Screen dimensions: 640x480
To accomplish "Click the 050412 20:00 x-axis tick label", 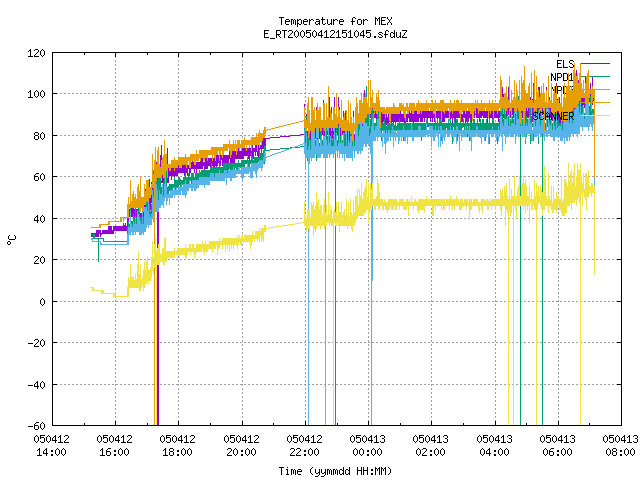I will (x=242, y=446).
